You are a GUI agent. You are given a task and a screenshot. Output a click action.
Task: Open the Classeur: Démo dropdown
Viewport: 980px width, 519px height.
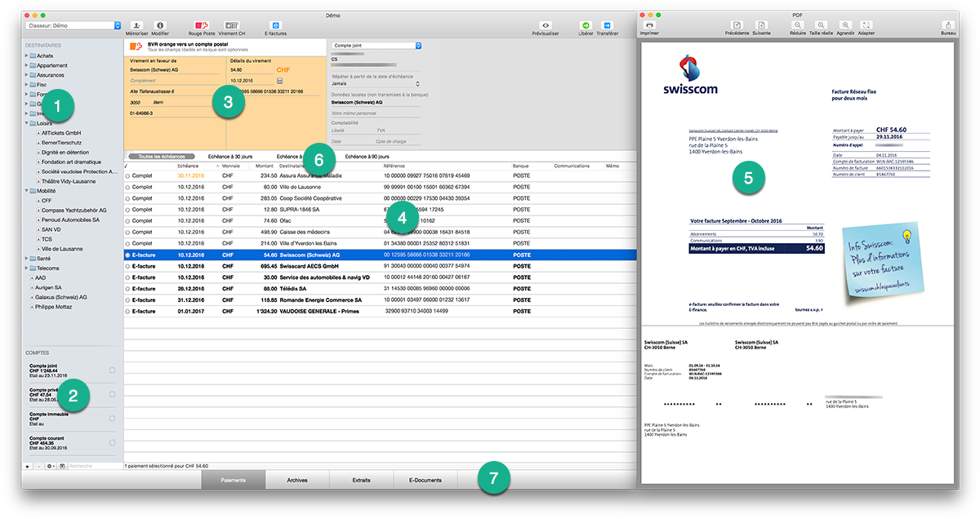[74, 26]
